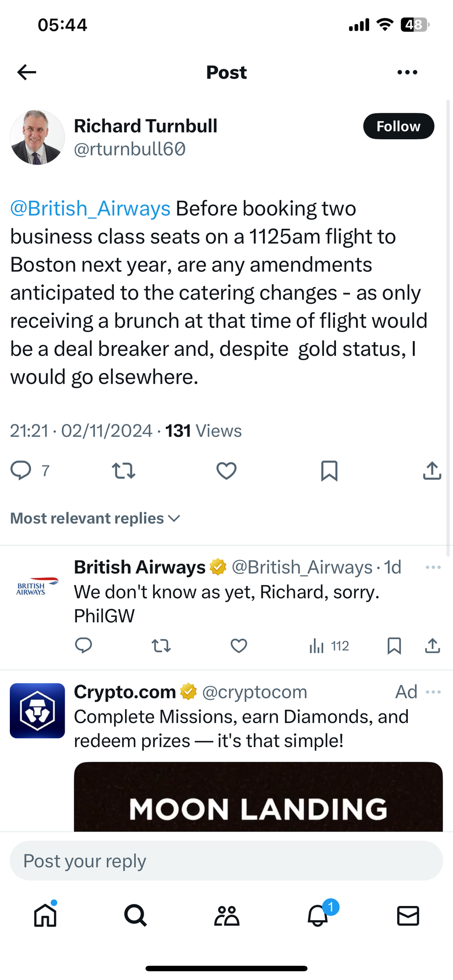Go back using the arrow icon
Screen dimensions: 453x980
tap(27, 73)
